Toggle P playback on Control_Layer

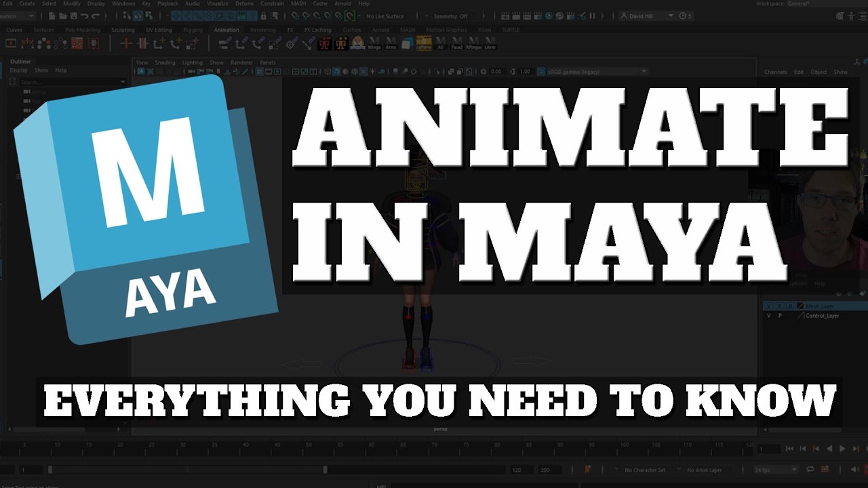click(780, 316)
